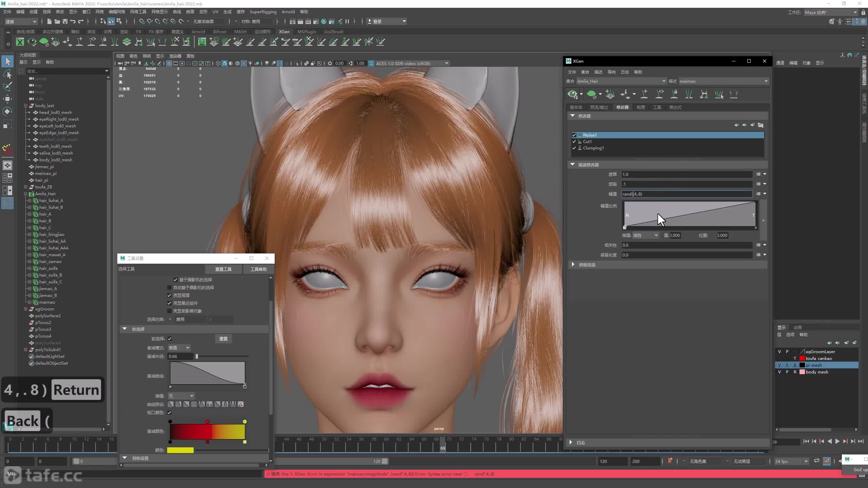The width and height of the screenshot is (868, 488).
Task: Click the 衰减半径 slider handle
Action: pyautogui.click(x=197, y=356)
